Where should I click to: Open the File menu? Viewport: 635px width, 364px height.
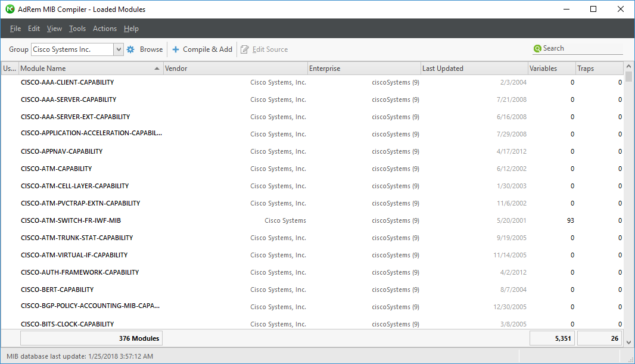point(15,29)
